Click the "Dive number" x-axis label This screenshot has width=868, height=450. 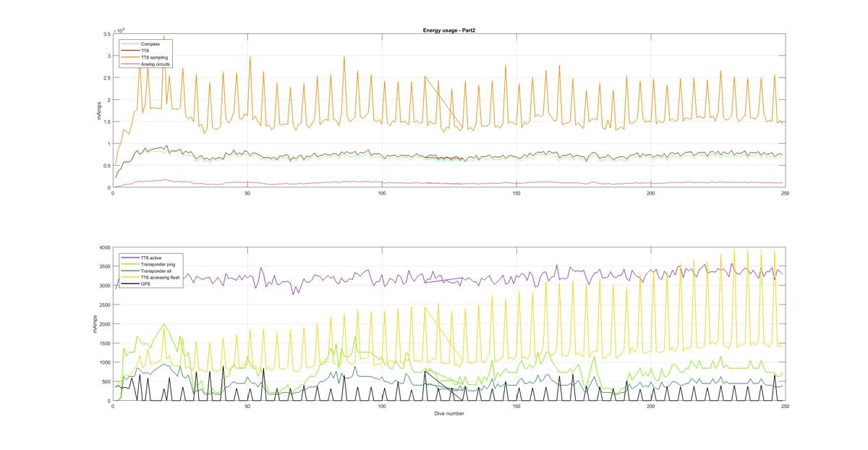click(448, 414)
